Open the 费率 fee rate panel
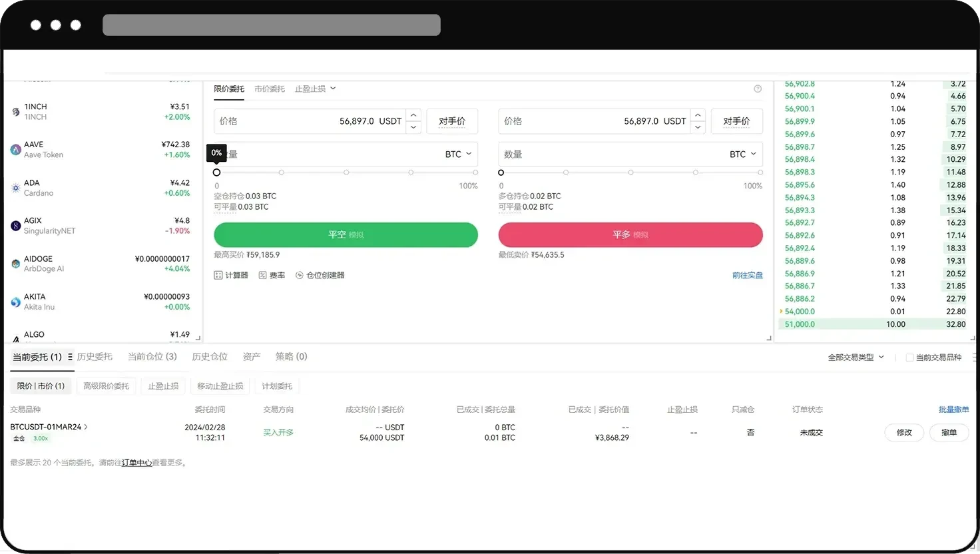This screenshot has width=980, height=554. [x=272, y=274]
